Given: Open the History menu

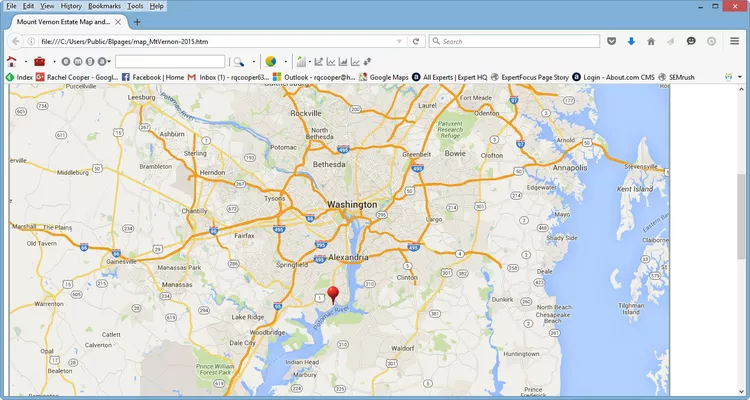Looking at the screenshot, I should (x=71, y=6).
